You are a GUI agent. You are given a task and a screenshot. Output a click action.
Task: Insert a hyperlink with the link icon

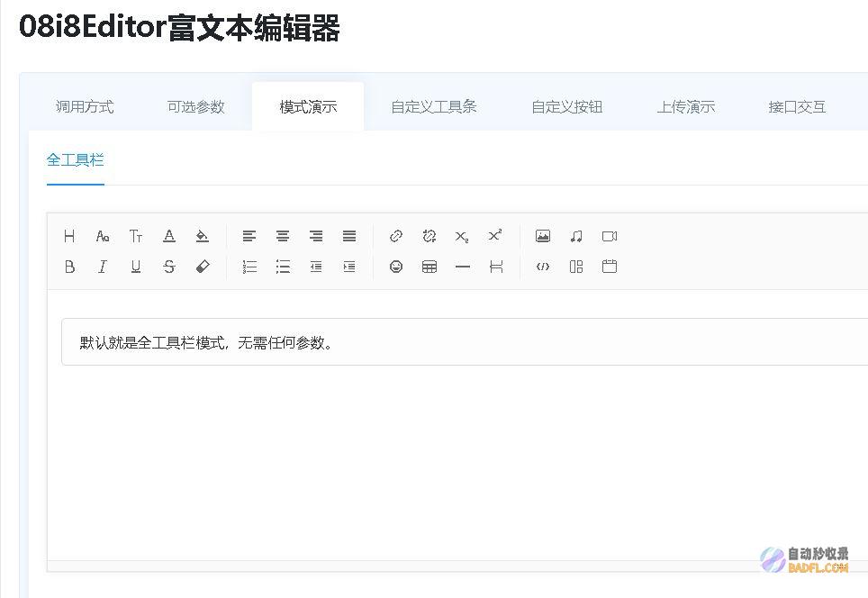396,237
